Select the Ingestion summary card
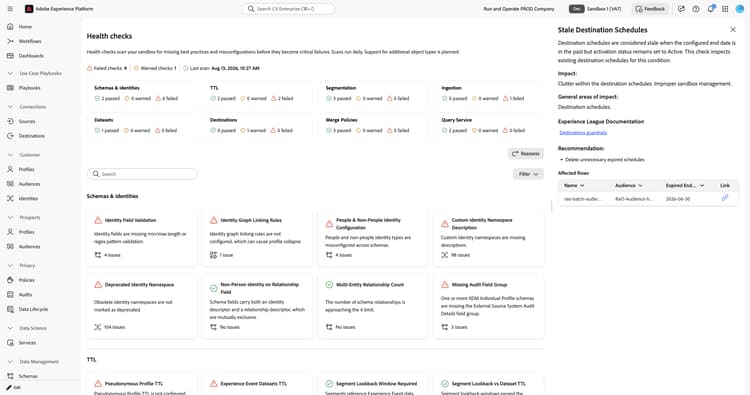This screenshot has height=395, width=750. pyautogui.click(x=489, y=93)
